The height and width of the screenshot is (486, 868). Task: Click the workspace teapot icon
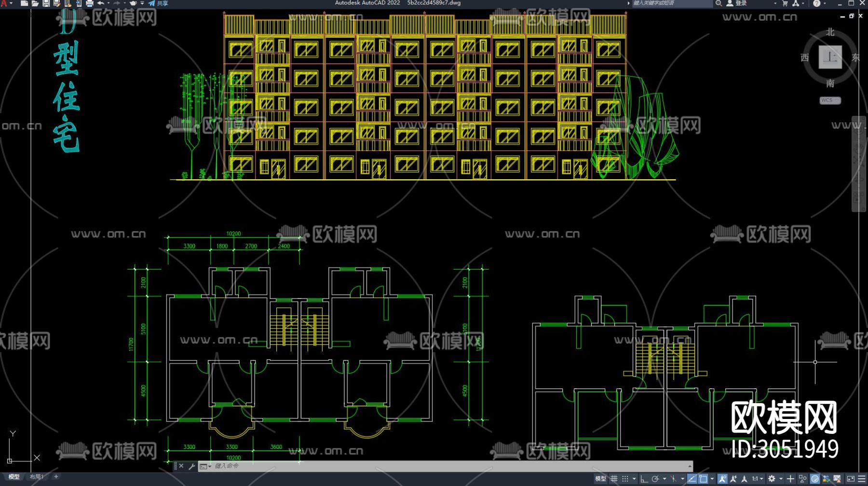pyautogui.click(x=133, y=3)
